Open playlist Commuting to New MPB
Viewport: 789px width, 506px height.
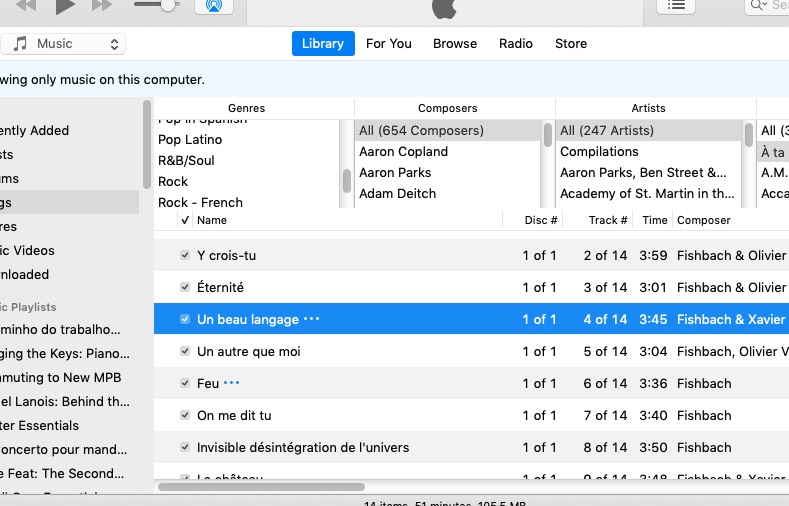pyautogui.click(x=60, y=377)
